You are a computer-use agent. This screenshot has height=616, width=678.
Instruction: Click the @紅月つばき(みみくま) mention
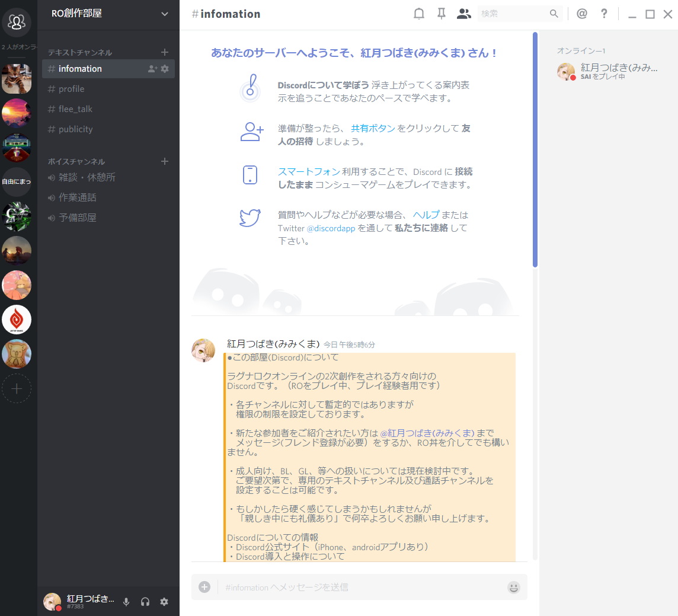tap(427, 433)
